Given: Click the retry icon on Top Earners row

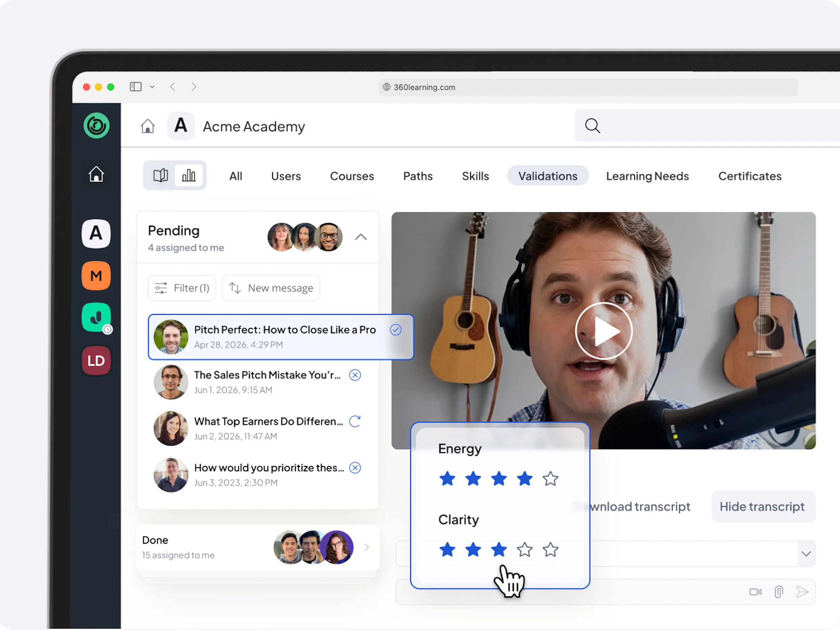Looking at the screenshot, I should [x=355, y=421].
